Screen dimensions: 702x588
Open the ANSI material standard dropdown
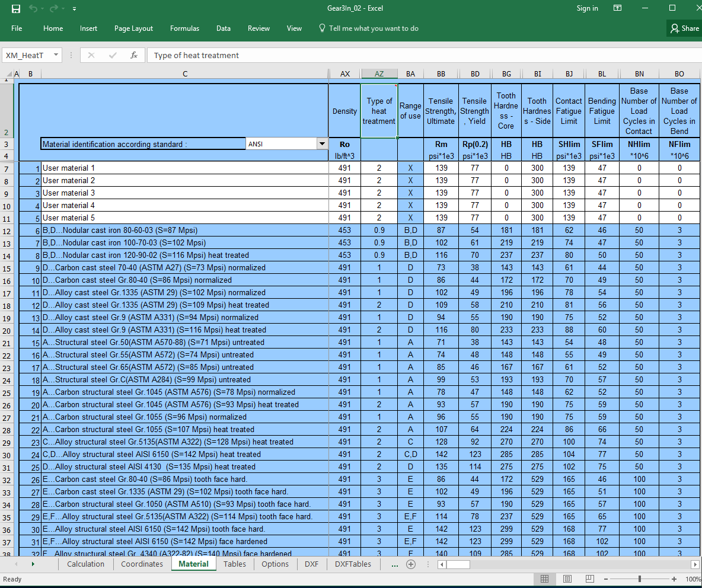point(322,144)
